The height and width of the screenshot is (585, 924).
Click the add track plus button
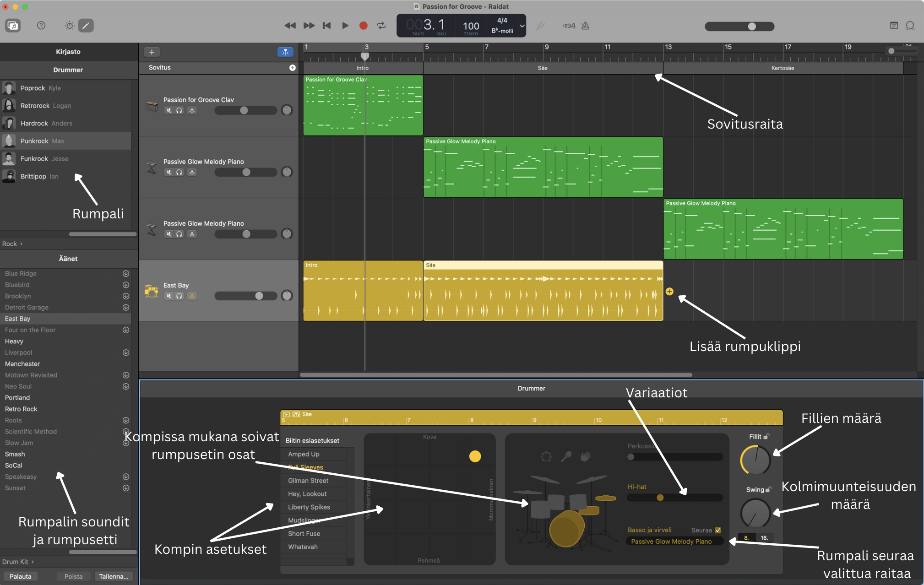click(152, 52)
